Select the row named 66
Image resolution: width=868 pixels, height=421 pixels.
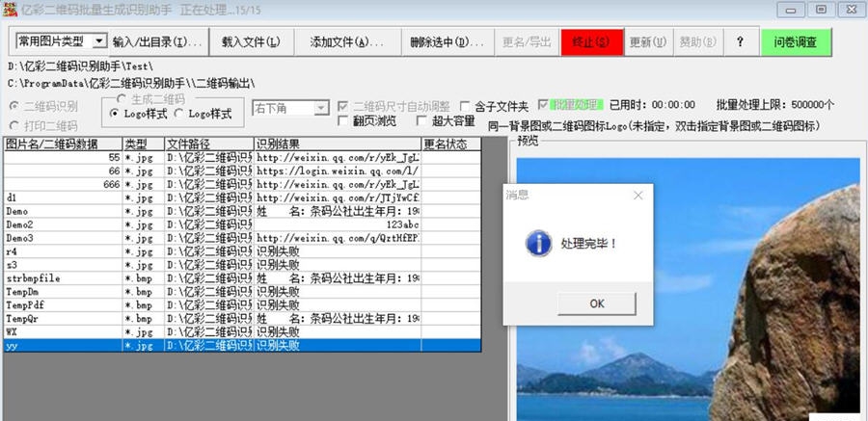(242, 171)
